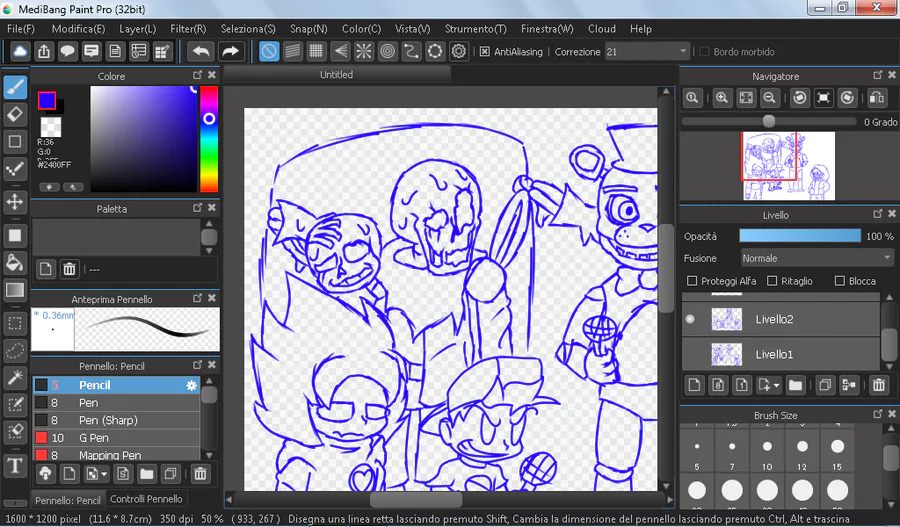This screenshot has width=900, height=527.
Task: Click the Untitled document tab
Action: pos(336,75)
